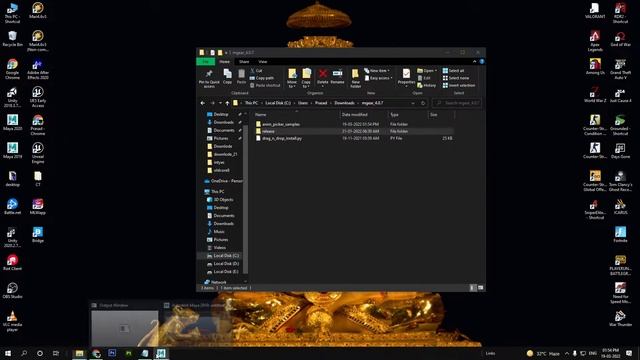This screenshot has width=640, height=360.
Task: Select the Google Chrome desktop icon
Action: [12, 69]
